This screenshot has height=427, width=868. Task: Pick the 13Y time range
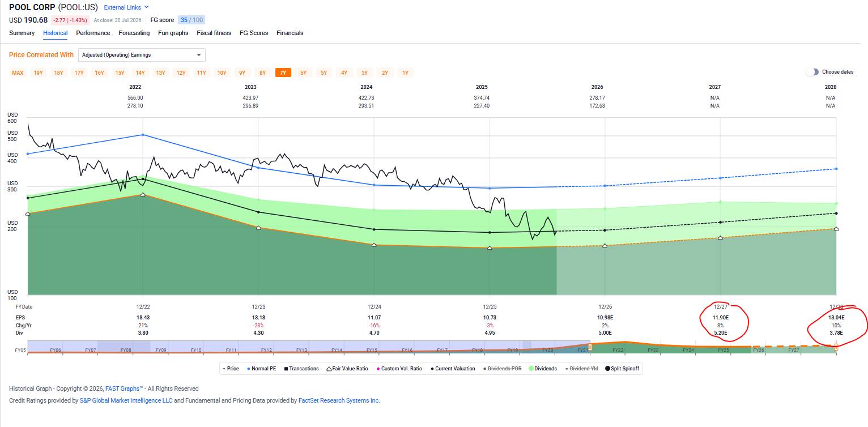pyautogui.click(x=160, y=72)
